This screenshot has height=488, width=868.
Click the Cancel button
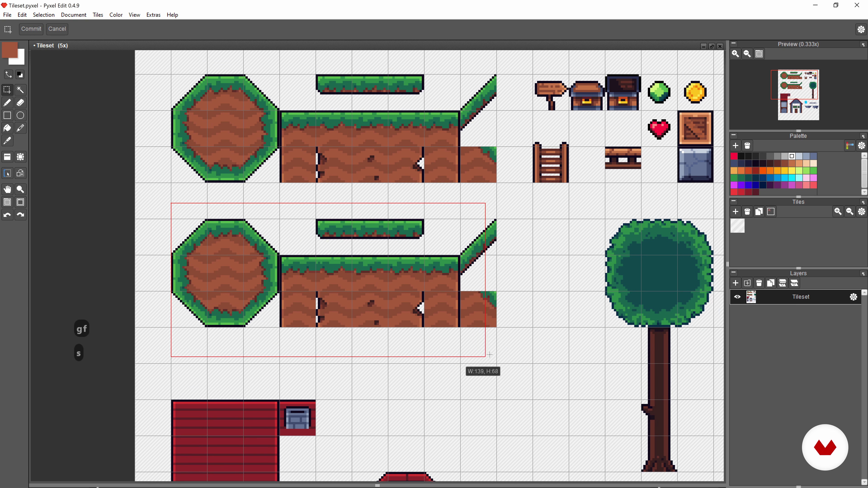pyautogui.click(x=57, y=29)
